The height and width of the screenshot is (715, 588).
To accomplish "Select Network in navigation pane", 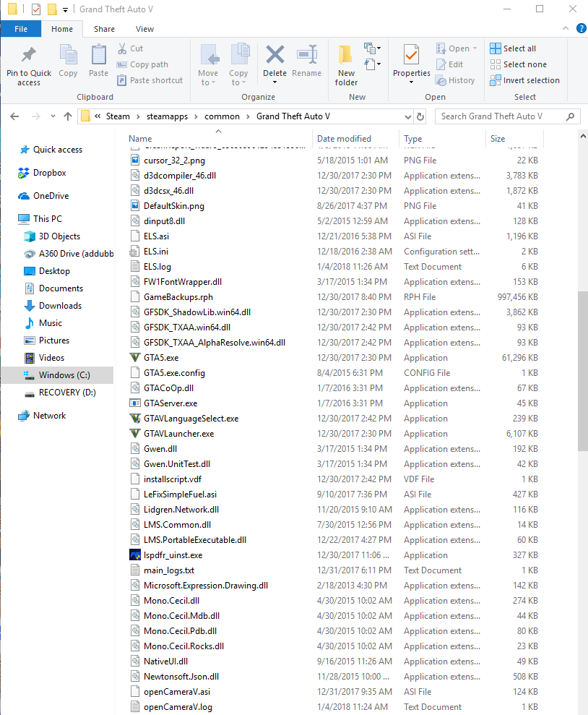I will (42, 416).
